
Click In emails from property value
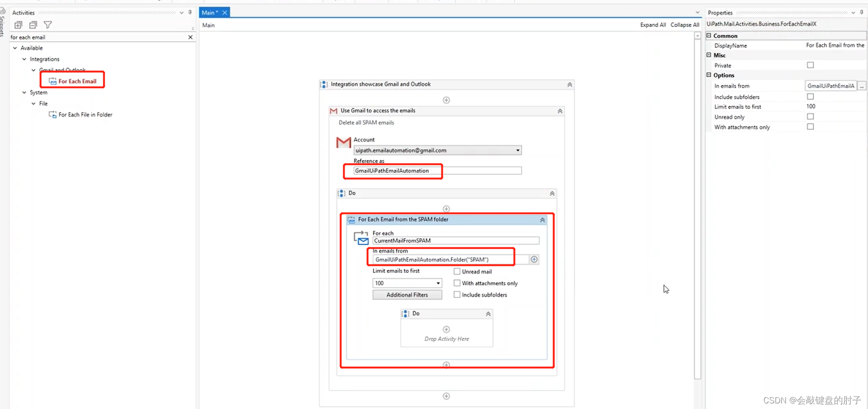pyautogui.click(x=831, y=86)
